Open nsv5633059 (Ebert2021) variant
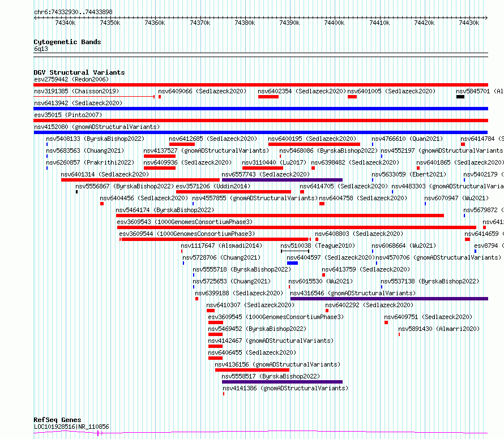This screenshot has width=504, height=439. coord(409,174)
